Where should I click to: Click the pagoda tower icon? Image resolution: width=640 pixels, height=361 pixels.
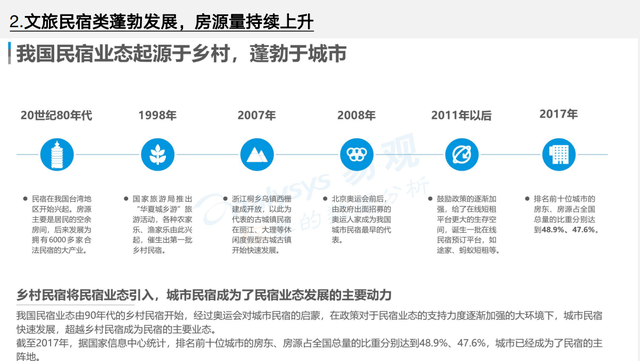(57, 155)
